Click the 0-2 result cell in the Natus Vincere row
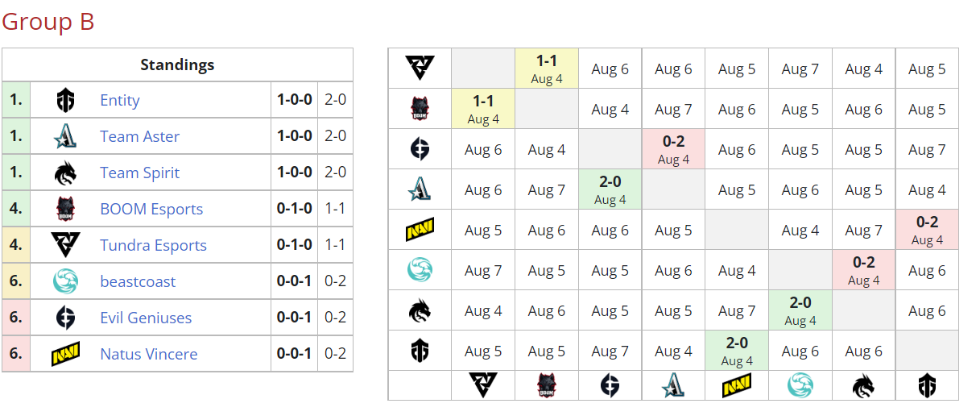980x420 pixels. point(927,230)
